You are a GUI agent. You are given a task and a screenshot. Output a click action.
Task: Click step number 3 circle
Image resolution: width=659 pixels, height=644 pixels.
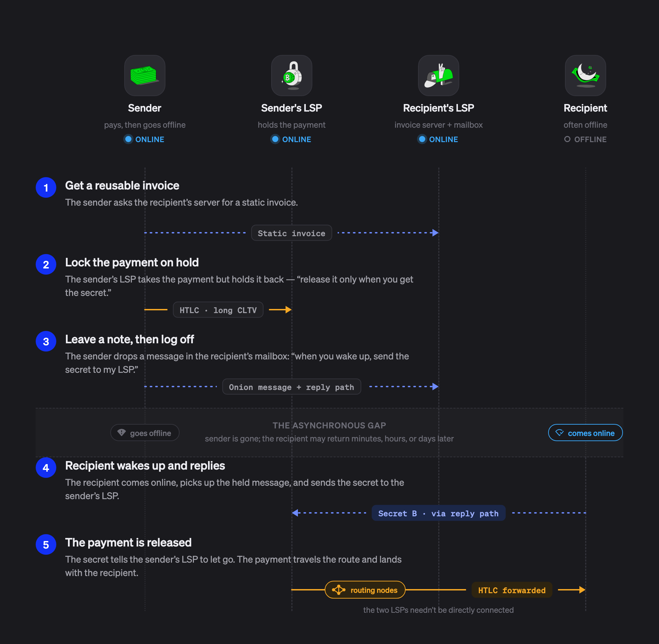(46, 341)
